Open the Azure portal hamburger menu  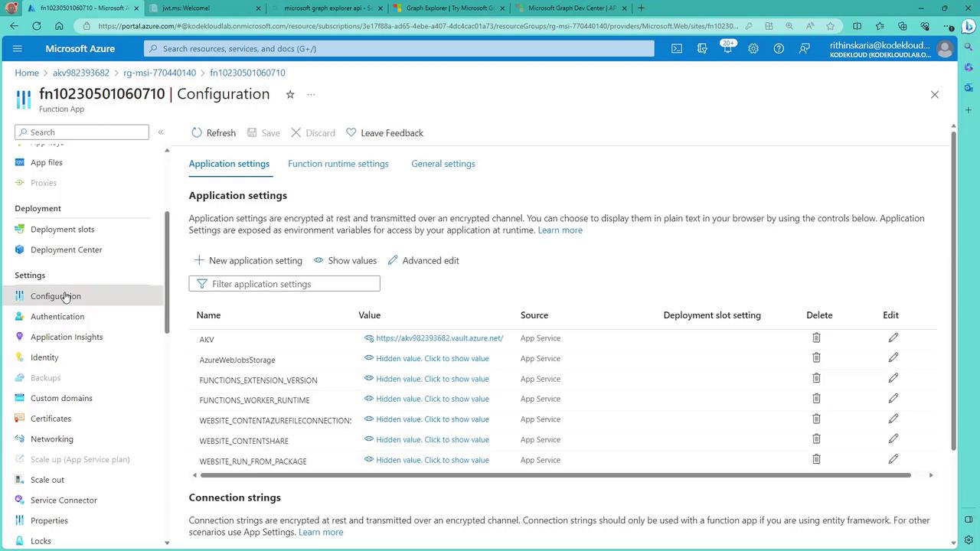pos(18,48)
